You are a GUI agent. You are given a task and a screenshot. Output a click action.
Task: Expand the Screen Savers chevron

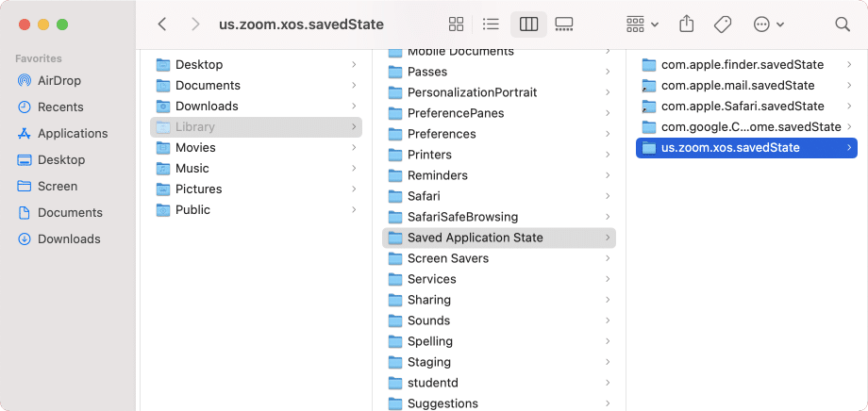[608, 258]
